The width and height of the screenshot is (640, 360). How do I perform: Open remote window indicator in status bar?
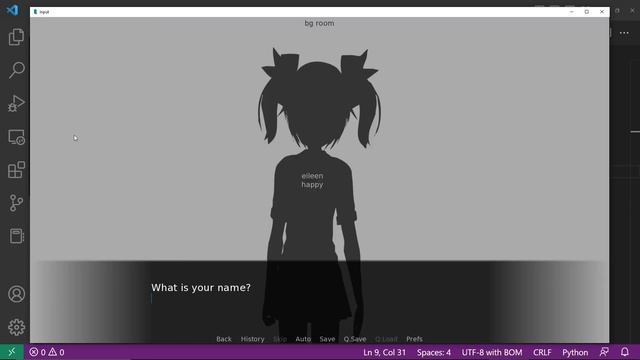[x=11, y=352]
